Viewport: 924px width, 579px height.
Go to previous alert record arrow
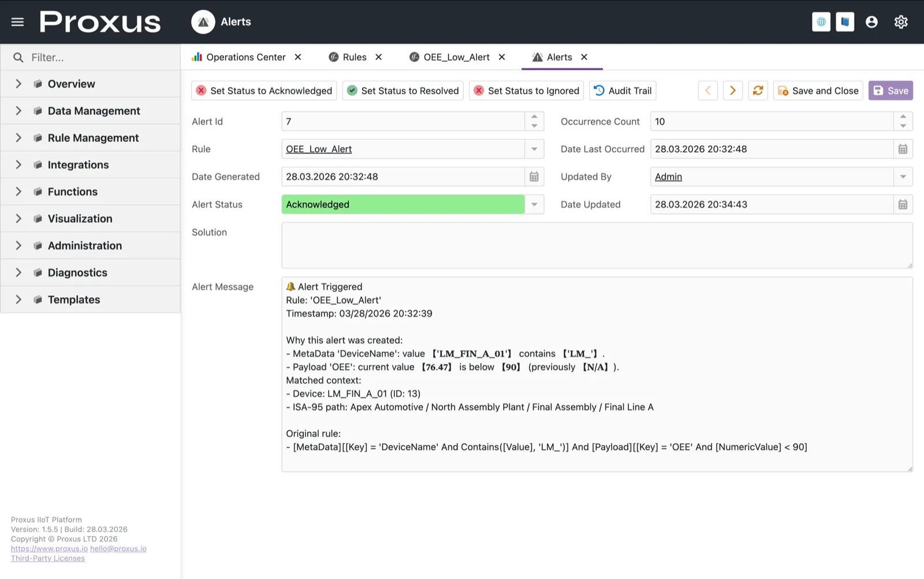(x=707, y=91)
